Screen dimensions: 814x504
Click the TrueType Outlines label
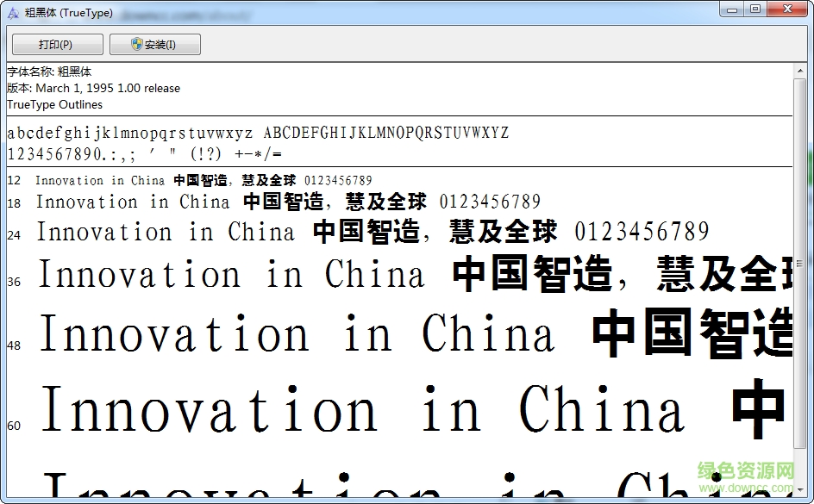coord(54,104)
